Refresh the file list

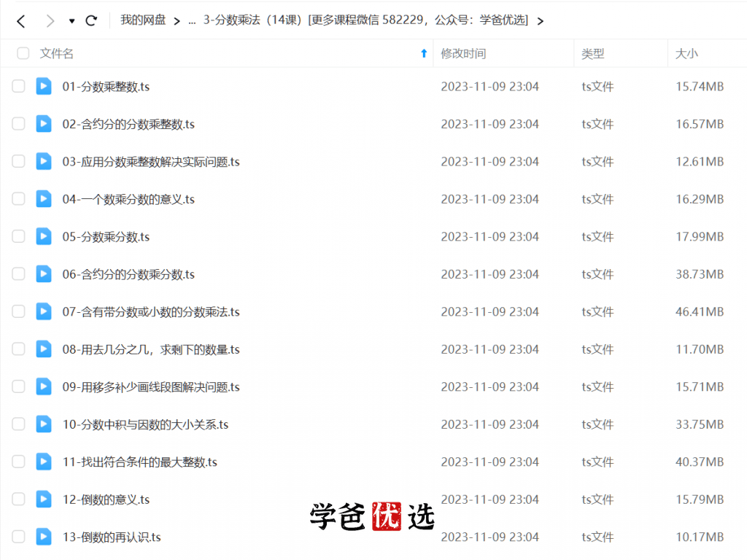91,20
